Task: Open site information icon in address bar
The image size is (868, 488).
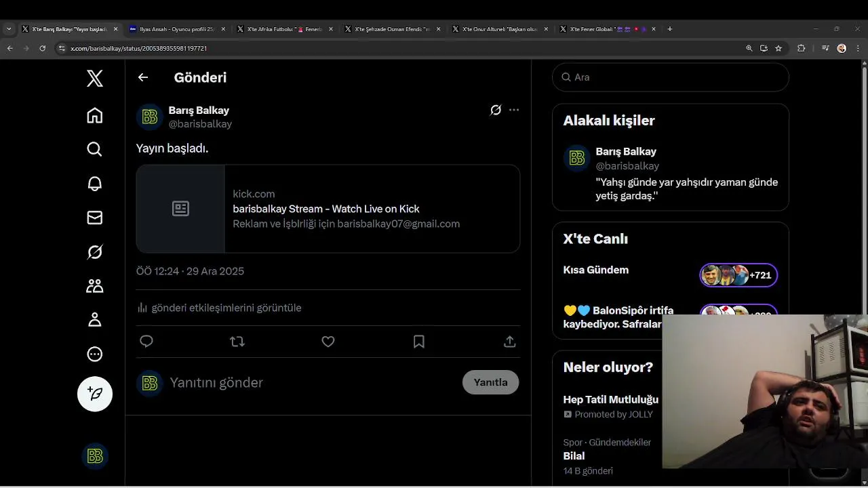Action: pyautogui.click(x=62, y=48)
